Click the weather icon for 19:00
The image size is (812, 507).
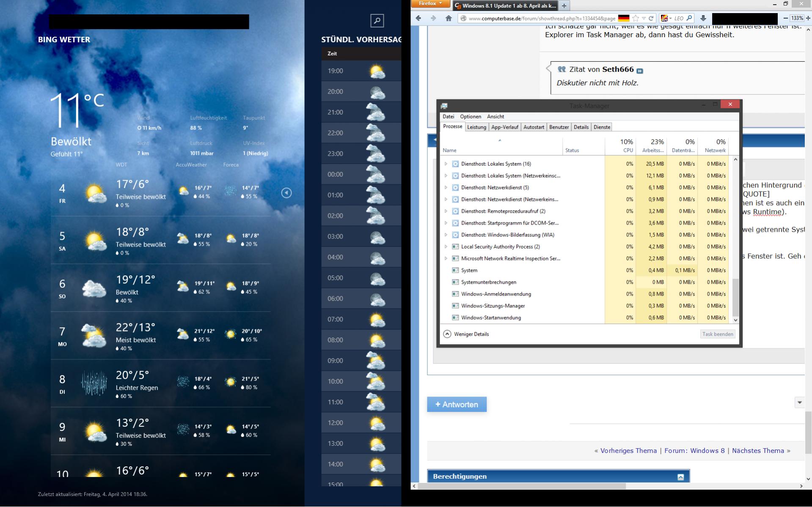point(377,71)
